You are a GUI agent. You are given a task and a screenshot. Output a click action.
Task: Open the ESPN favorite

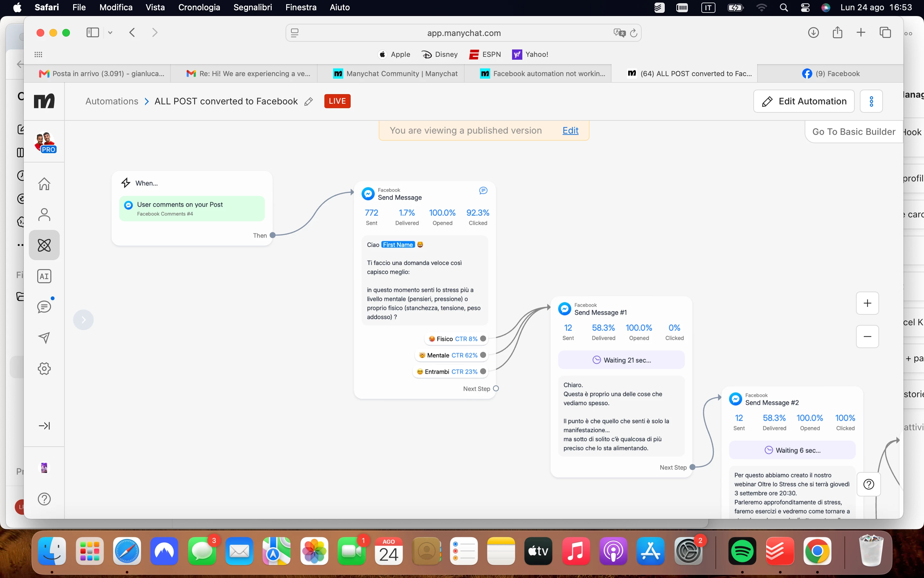485,54
